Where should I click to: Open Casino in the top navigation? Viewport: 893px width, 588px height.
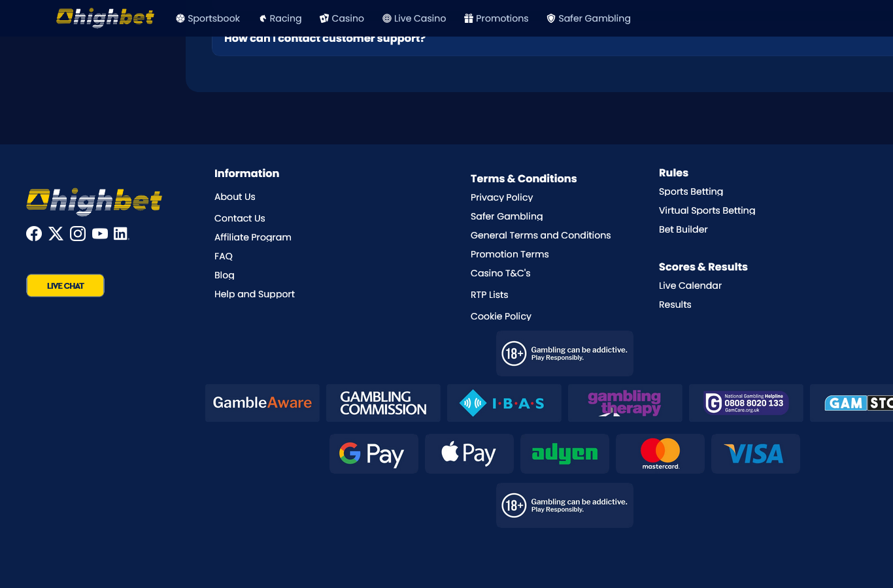(x=342, y=18)
